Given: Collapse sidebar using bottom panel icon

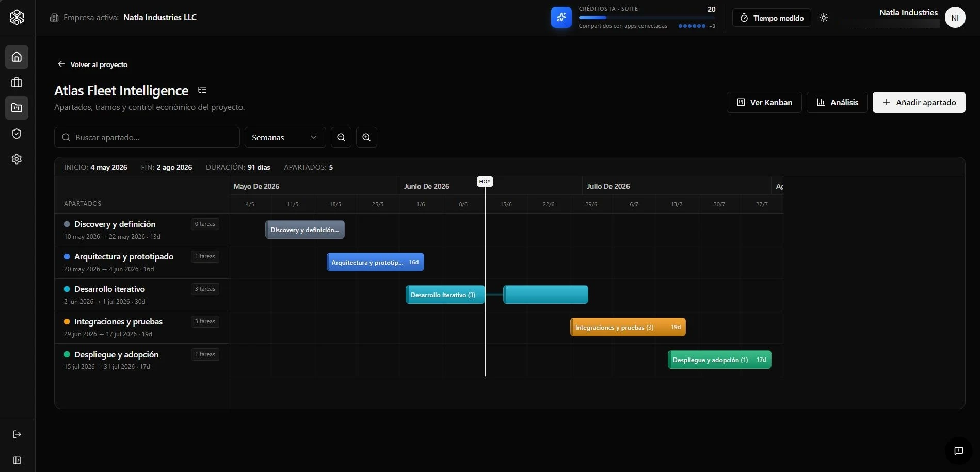Looking at the screenshot, I should pyautogui.click(x=17, y=460).
